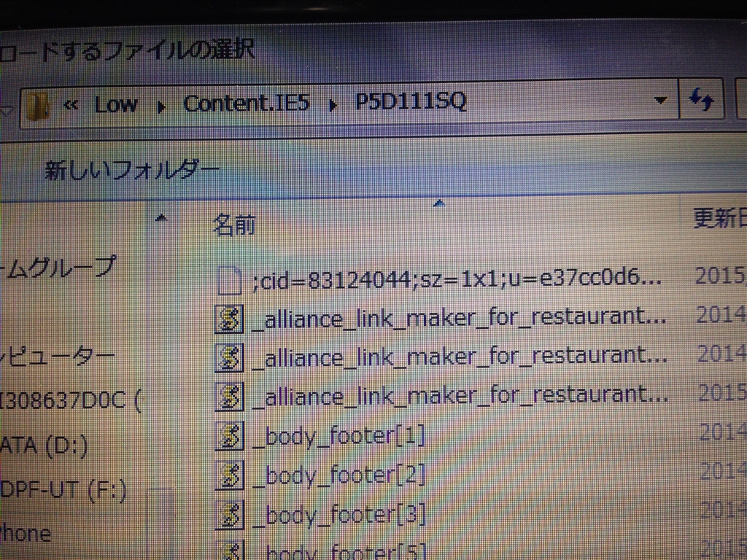Open コンピューター in the navigation pane
This screenshot has height=560, width=747.
(x=58, y=357)
